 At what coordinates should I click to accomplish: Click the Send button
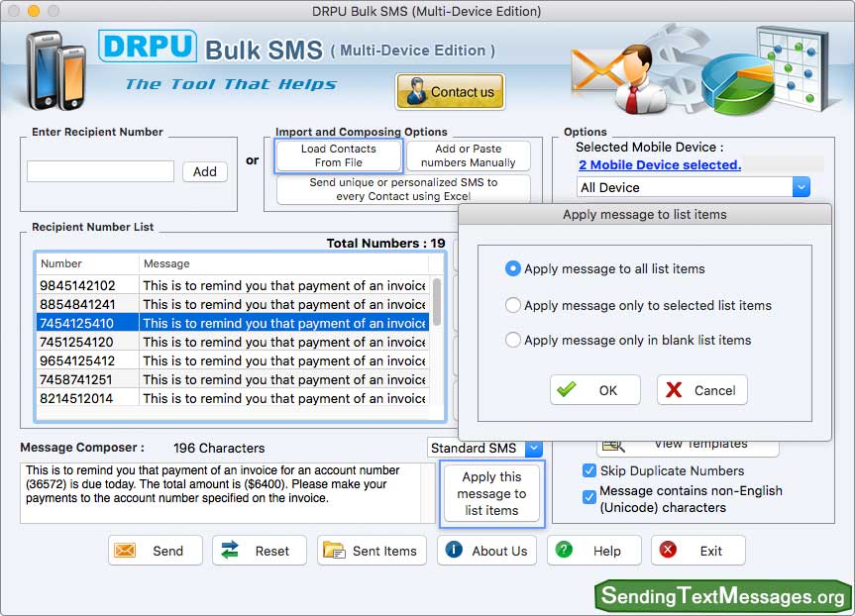point(155,550)
